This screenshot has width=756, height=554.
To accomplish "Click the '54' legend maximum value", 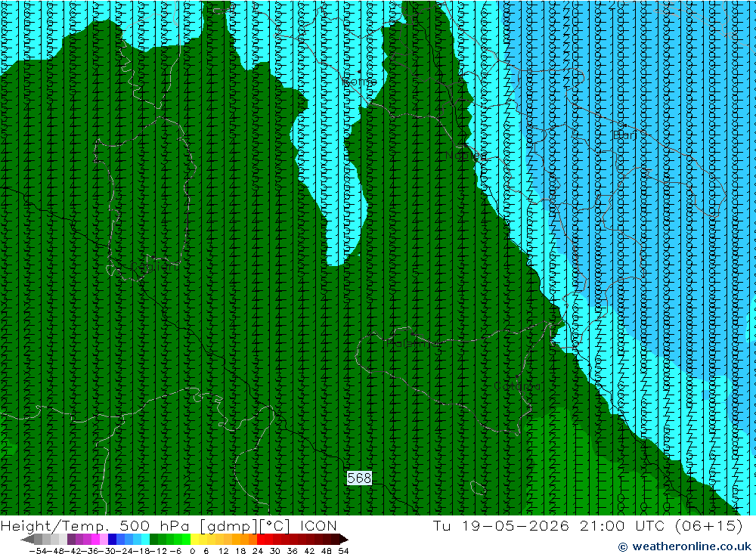I will click(343, 551).
